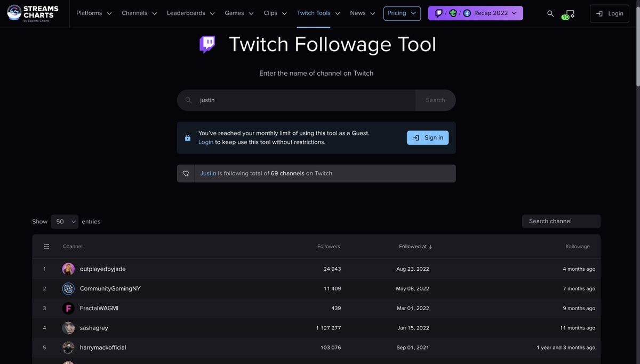Screen dimensions: 640x364
Task: Open the CommunityGamingNY channel name
Action: click(x=110, y=289)
